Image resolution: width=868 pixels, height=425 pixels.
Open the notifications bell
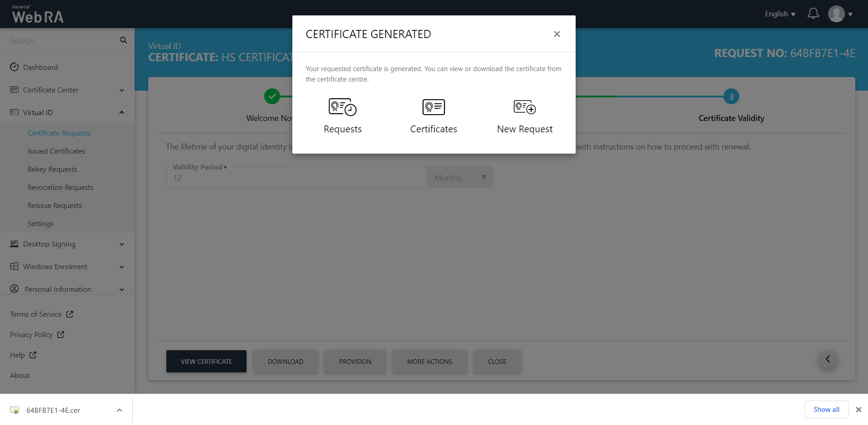point(813,14)
